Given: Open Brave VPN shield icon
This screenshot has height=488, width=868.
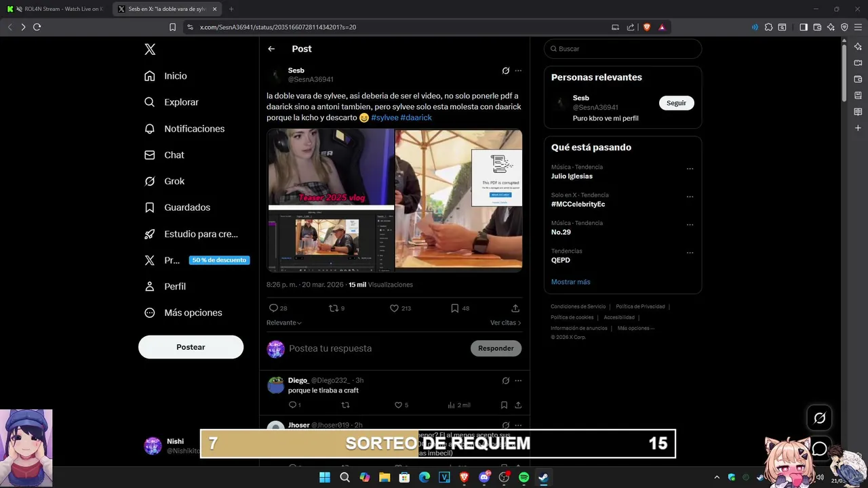Looking at the screenshot, I should (844, 27).
